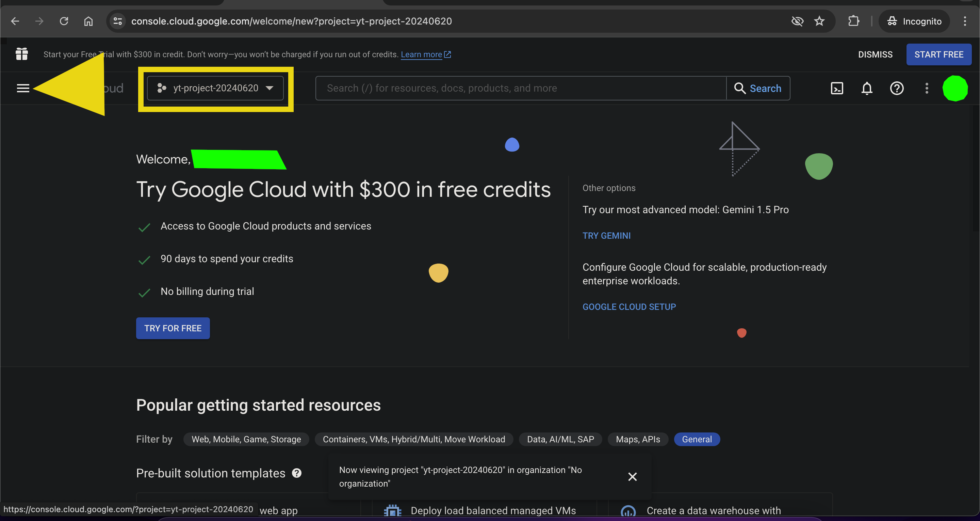Open the notifications bell
Image resolution: width=980 pixels, height=521 pixels.
(867, 88)
